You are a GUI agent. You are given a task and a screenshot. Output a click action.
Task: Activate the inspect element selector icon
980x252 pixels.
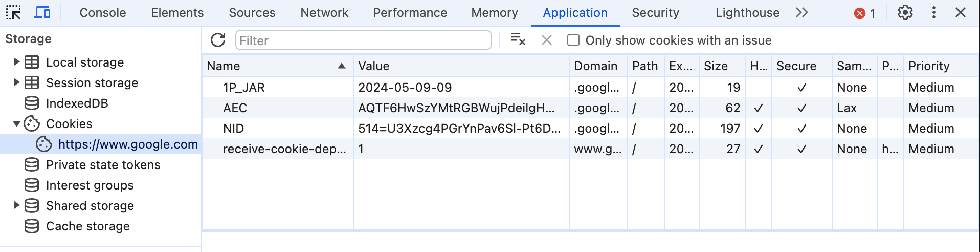(x=13, y=13)
